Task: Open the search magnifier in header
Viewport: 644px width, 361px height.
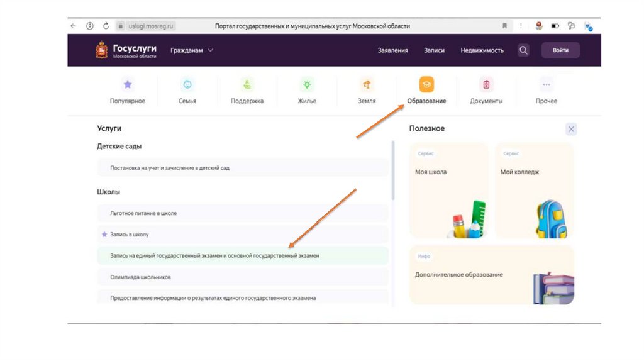Action: coord(523,50)
